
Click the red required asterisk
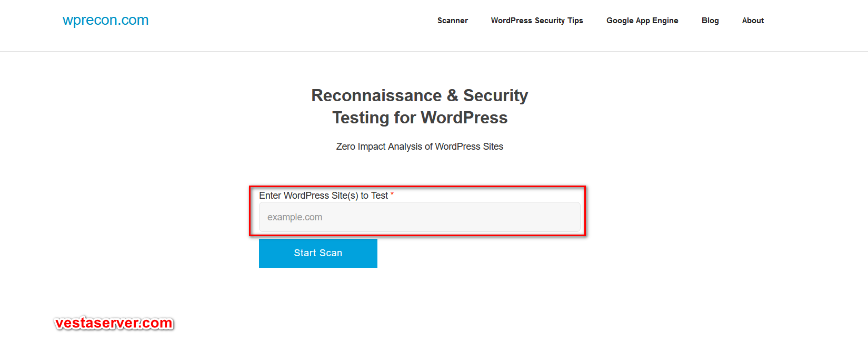click(392, 195)
